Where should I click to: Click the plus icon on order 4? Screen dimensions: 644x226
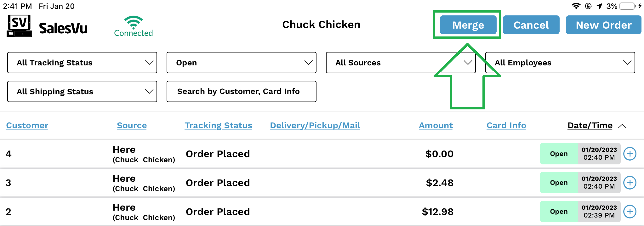tap(630, 154)
